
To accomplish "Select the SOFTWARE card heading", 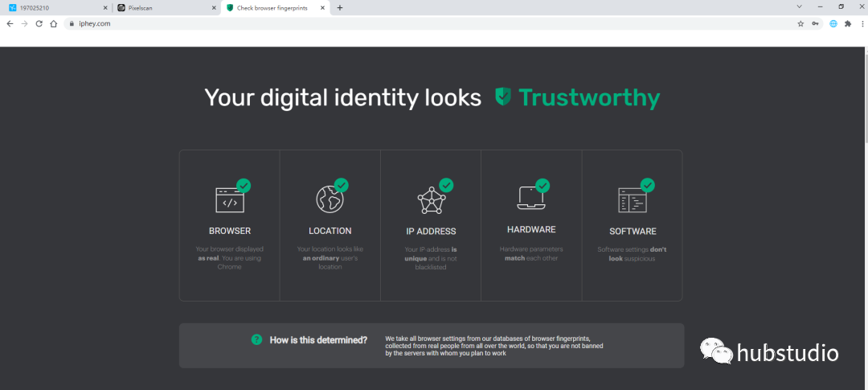I will click(633, 232).
